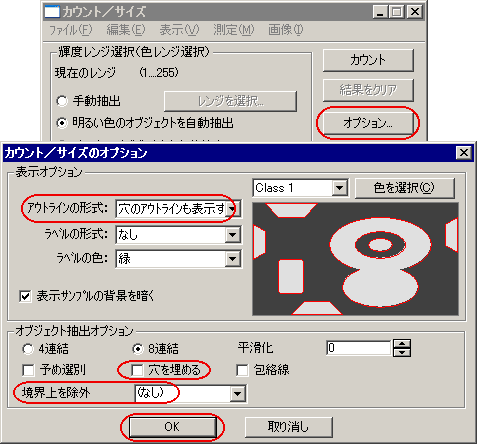This screenshot has height=444, width=477.
Task: Open the Class 1 dropdown
Action: pos(339,188)
